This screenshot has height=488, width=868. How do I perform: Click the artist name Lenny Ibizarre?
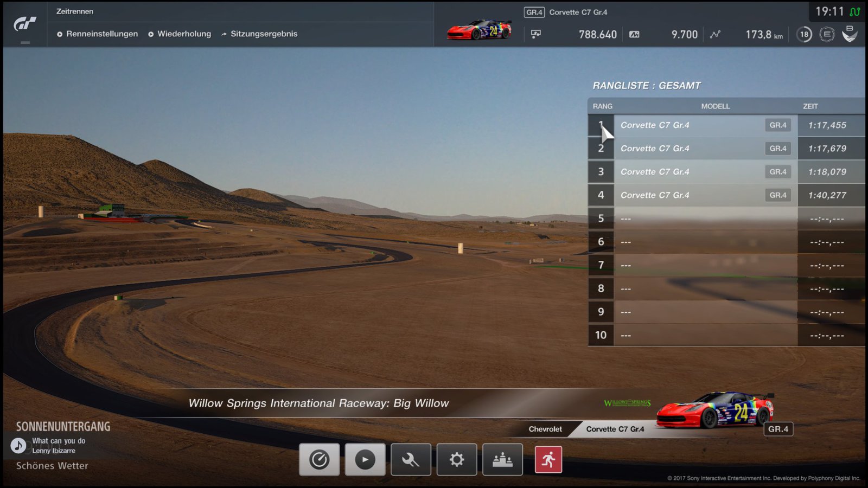tap(54, 451)
